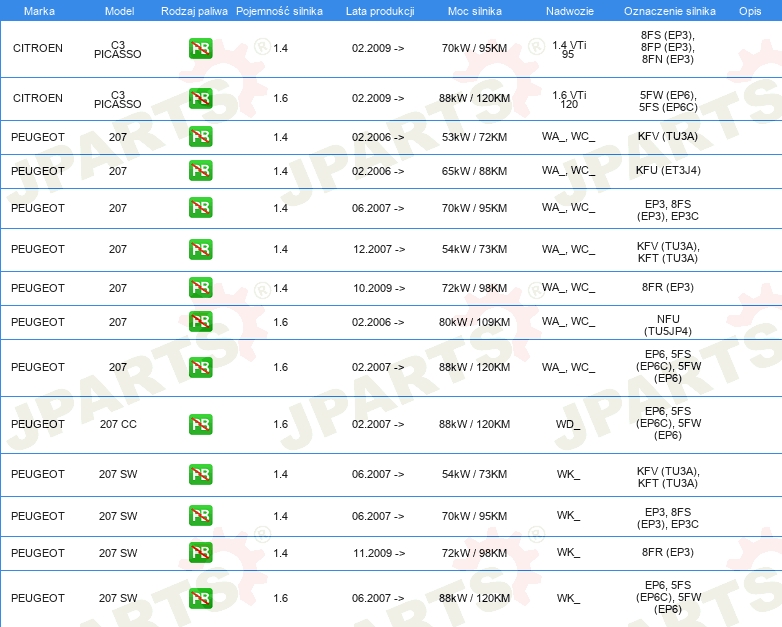Click fuel icon in Peugeot 207 80kW / 109KM row
Image resolution: width=782 pixels, height=627 pixels.
(200, 322)
